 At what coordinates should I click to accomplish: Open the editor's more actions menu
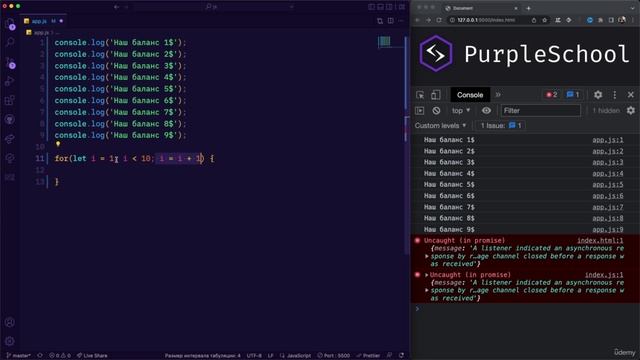click(x=401, y=21)
